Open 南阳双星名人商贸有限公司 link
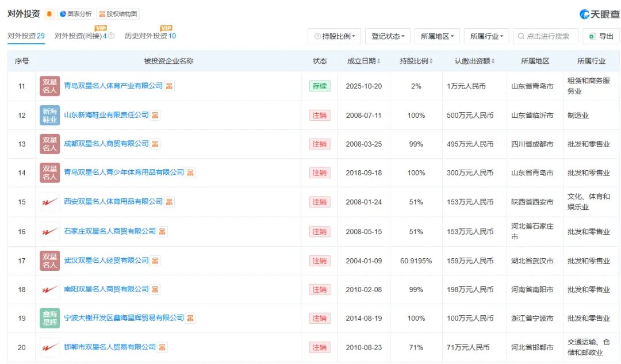Viewport: 621px width, 364px height. tap(106, 290)
